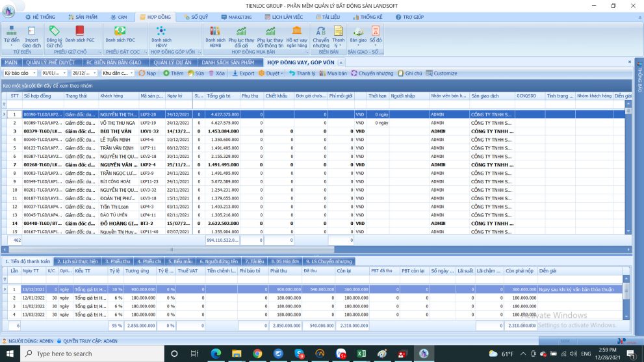
Task: Click the Import Giao dịch icon
Action: click(32, 31)
